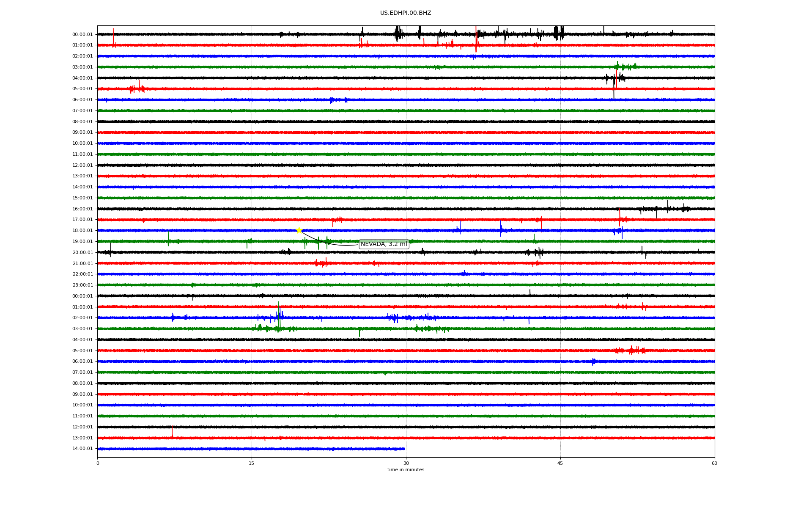Click the 45 tick on the x-axis
This screenshot has width=812, height=508.
pyautogui.click(x=560, y=463)
